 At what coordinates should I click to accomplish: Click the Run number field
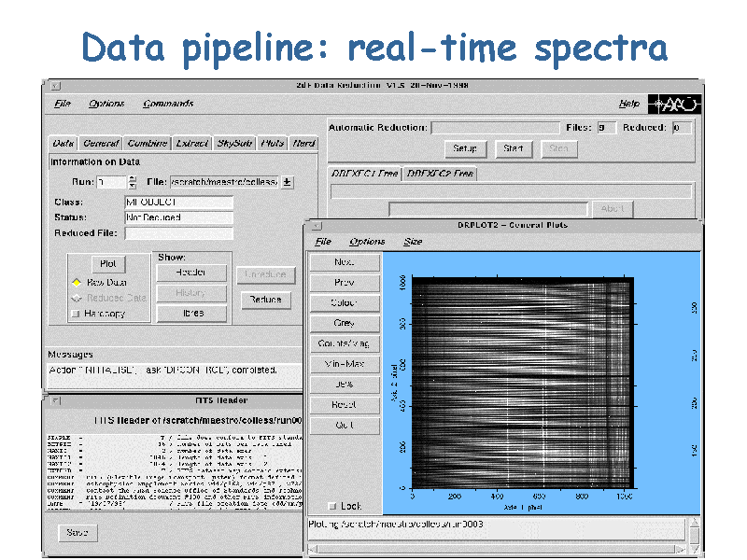111,182
